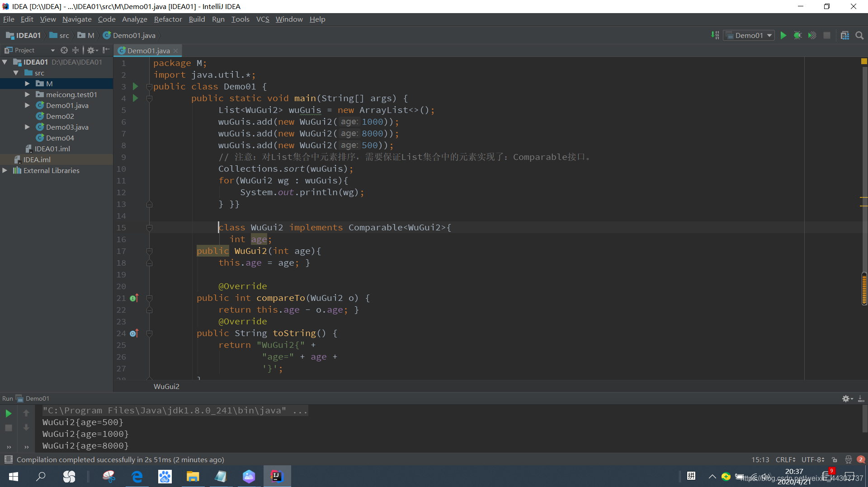Viewport: 868px width, 487px height.
Task: Open the VCS menu
Action: pos(263,19)
